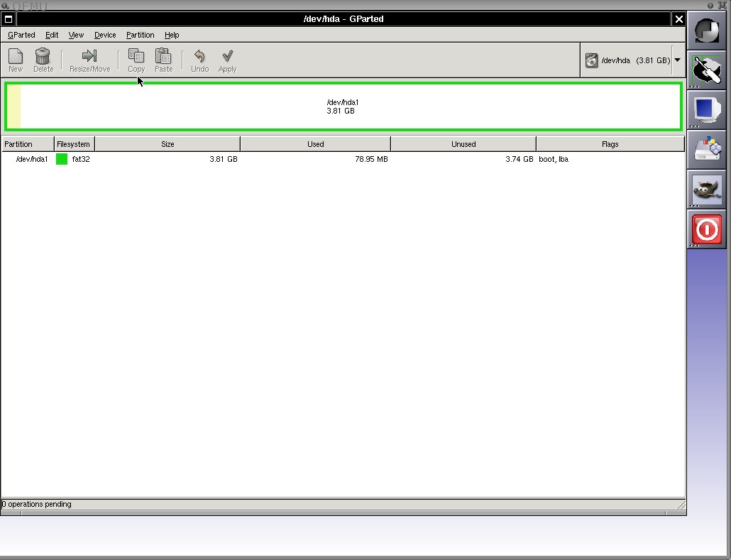Select the /dev/hda (3.81 GB) device combo box
The image size is (731, 560).
pyautogui.click(x=632, y=60)
